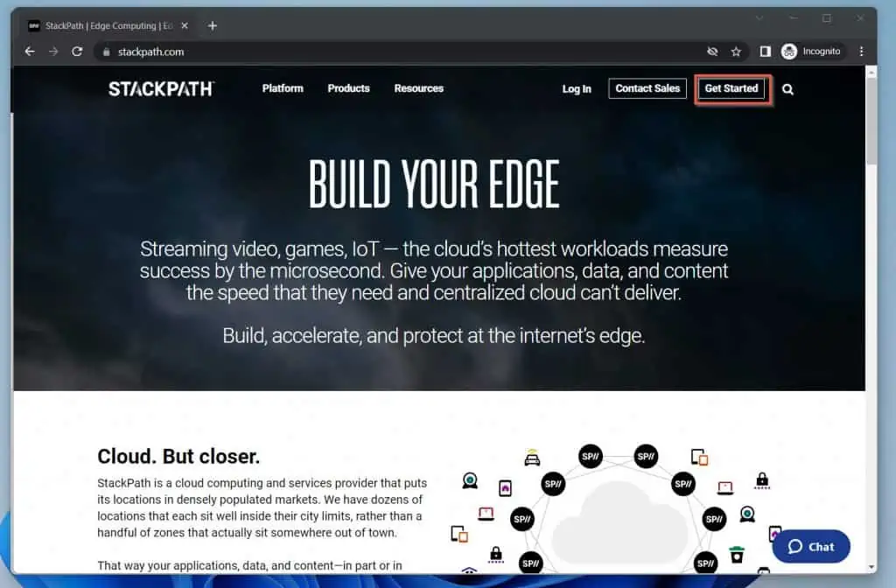Click the StackPath logo
This screenshot has width=896, height=588.
161,88
